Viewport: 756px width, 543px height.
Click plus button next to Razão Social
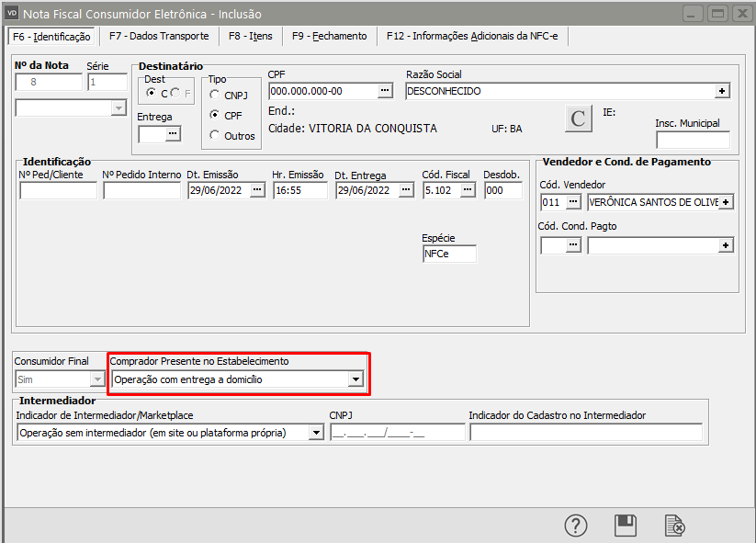(722, 91)
